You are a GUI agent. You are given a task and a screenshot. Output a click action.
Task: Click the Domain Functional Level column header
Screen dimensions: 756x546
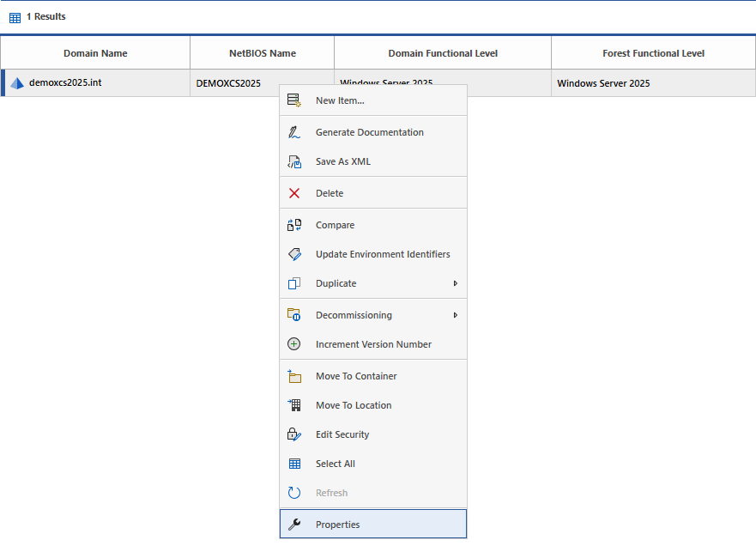[443, 53]
